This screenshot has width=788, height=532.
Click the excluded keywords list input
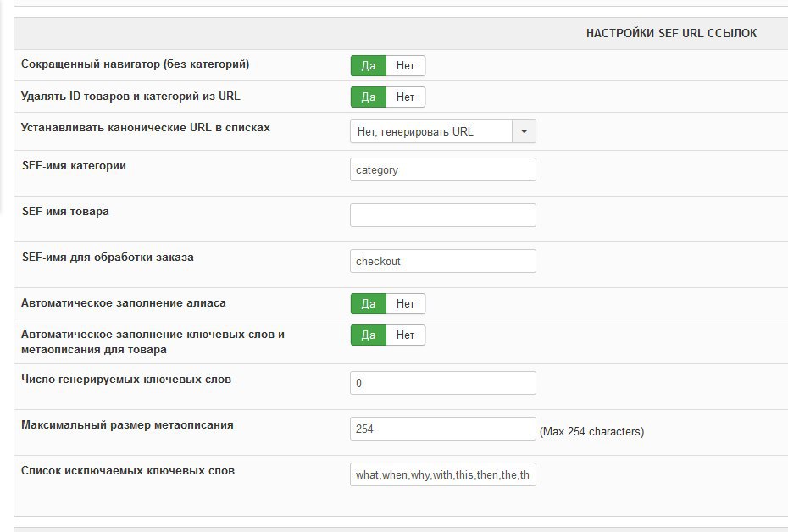coord(442,474)
